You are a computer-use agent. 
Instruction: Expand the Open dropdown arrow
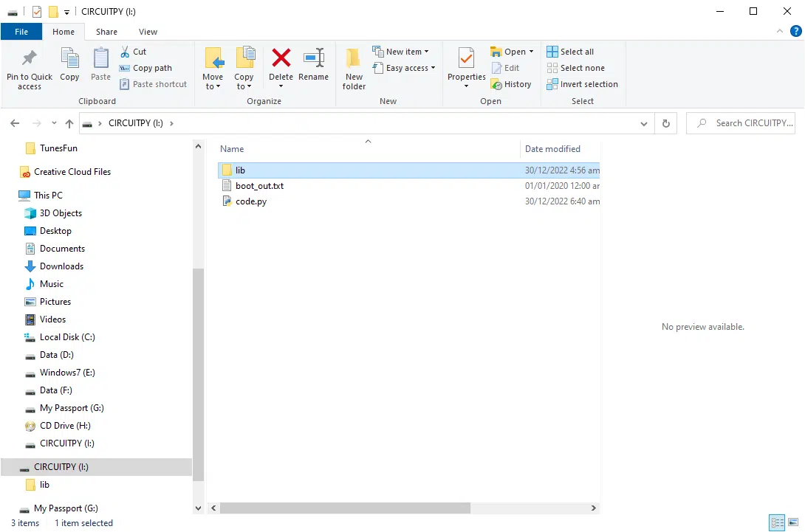click(x=531, y=52)
